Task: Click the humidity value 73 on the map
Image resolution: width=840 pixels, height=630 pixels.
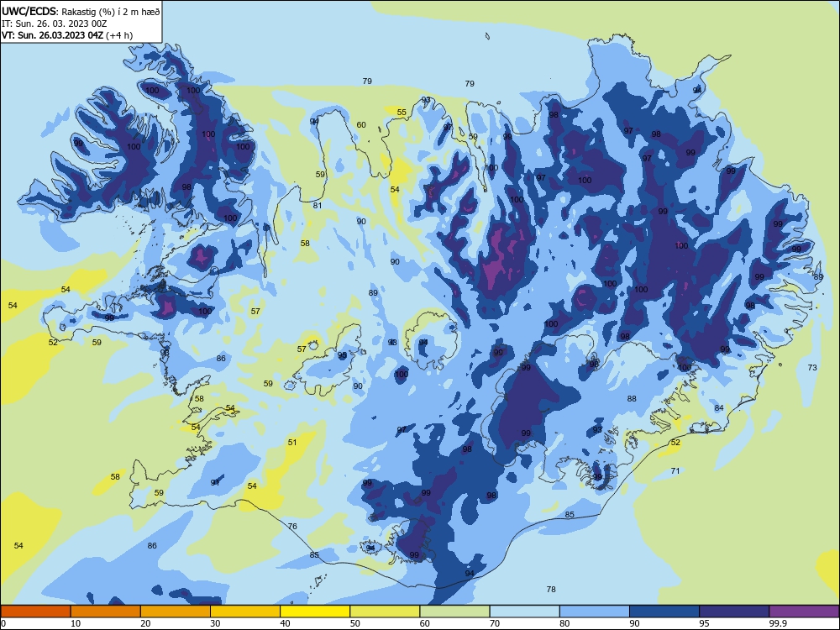Action: point(812,368)
